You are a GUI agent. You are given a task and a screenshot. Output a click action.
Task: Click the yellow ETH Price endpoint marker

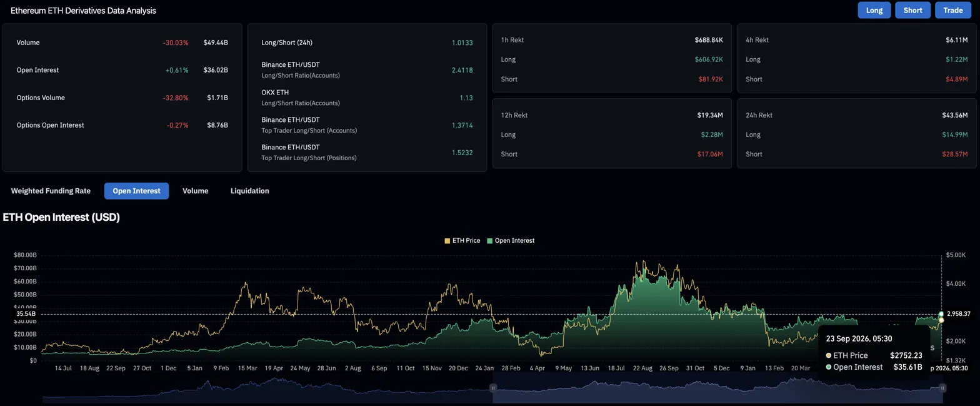[941, 320]
